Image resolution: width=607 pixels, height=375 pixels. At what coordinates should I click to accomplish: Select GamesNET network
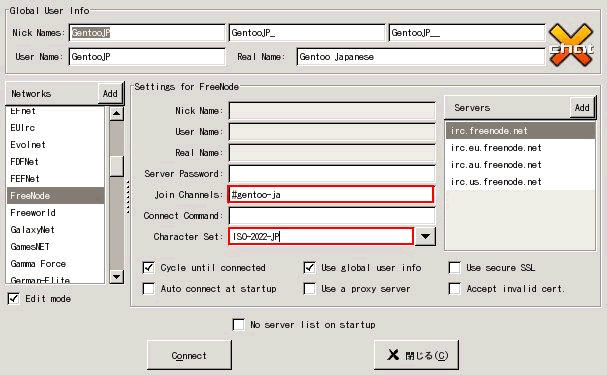click(55, 247)
